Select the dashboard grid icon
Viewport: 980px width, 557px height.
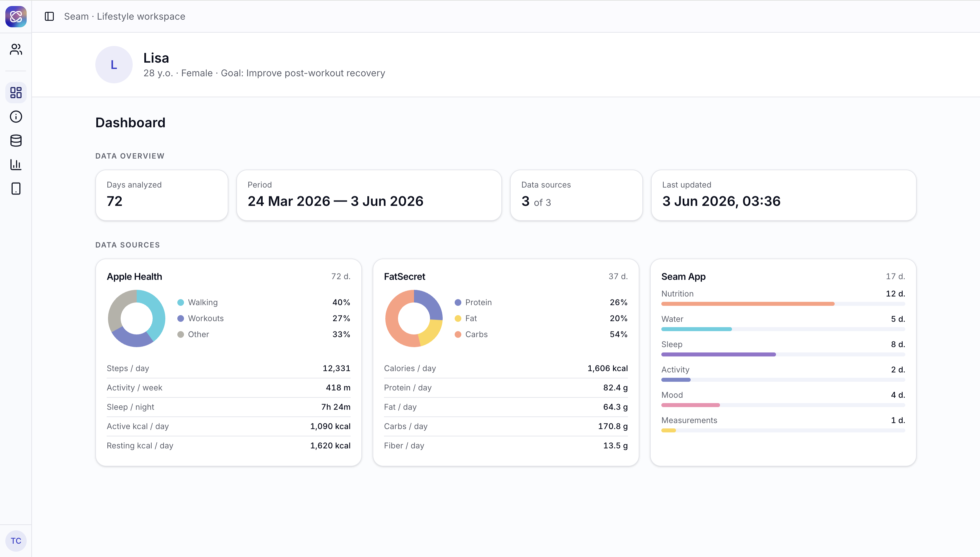tap(16, 93)
